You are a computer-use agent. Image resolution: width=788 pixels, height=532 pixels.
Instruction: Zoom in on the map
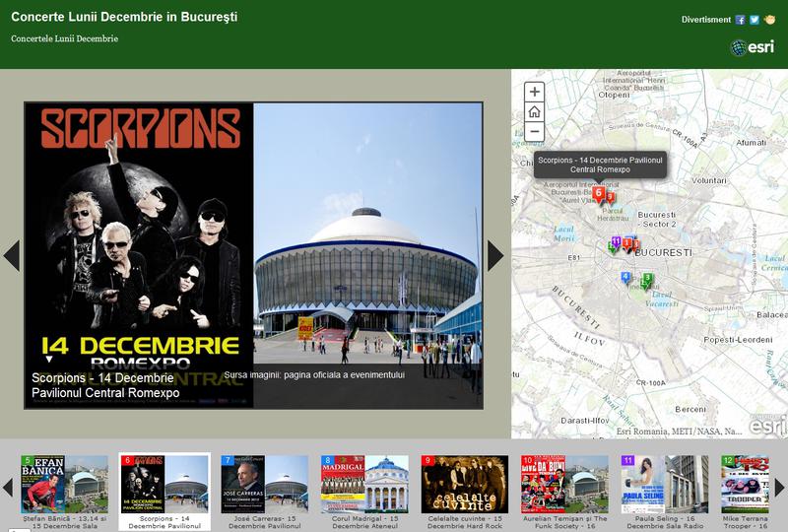click(534, 92)
